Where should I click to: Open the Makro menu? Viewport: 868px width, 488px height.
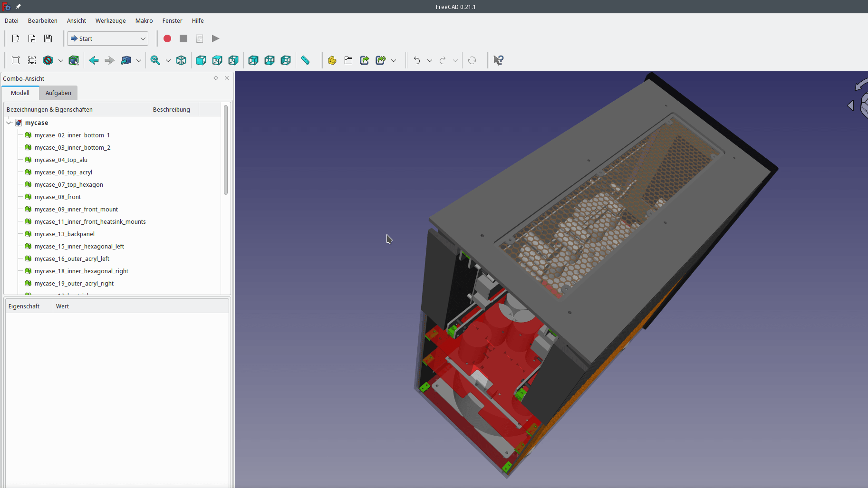click(144, 20)
